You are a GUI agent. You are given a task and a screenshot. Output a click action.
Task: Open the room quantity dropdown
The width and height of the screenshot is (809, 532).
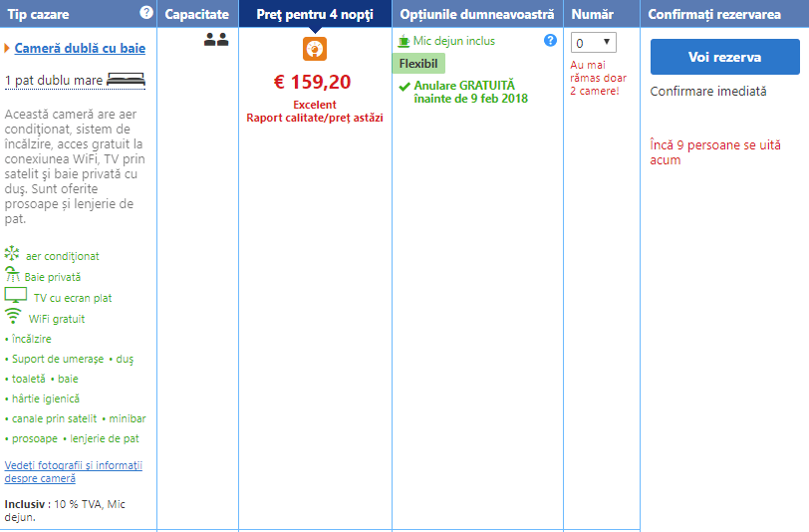(x=593, y=42)
